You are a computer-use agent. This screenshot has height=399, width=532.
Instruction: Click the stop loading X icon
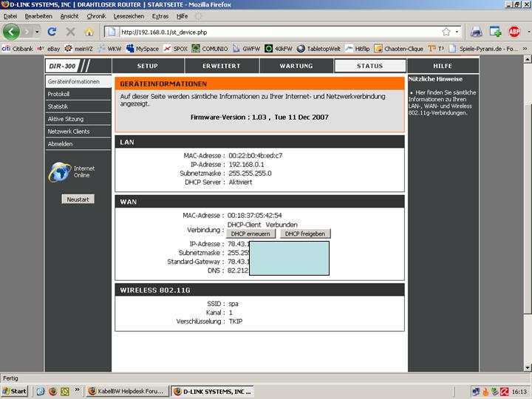(x=71, y=32)
